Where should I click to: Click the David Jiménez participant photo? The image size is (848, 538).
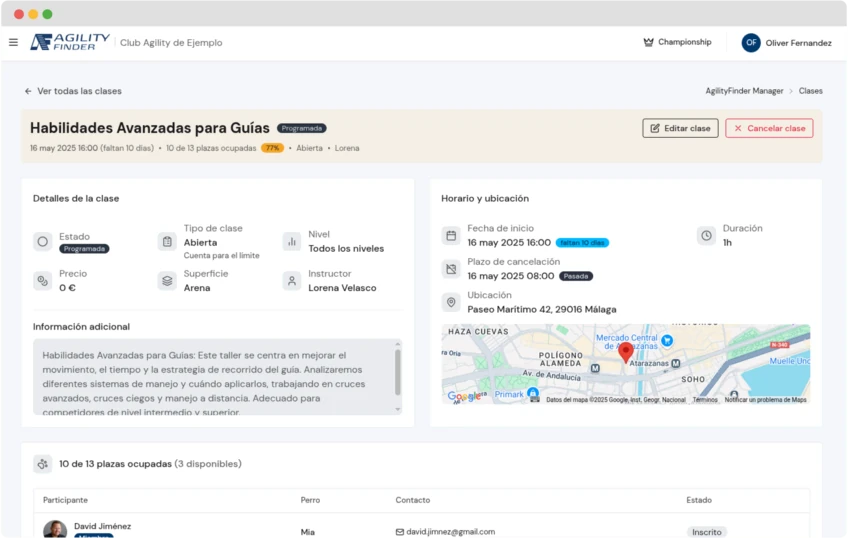tap(56, 529)
